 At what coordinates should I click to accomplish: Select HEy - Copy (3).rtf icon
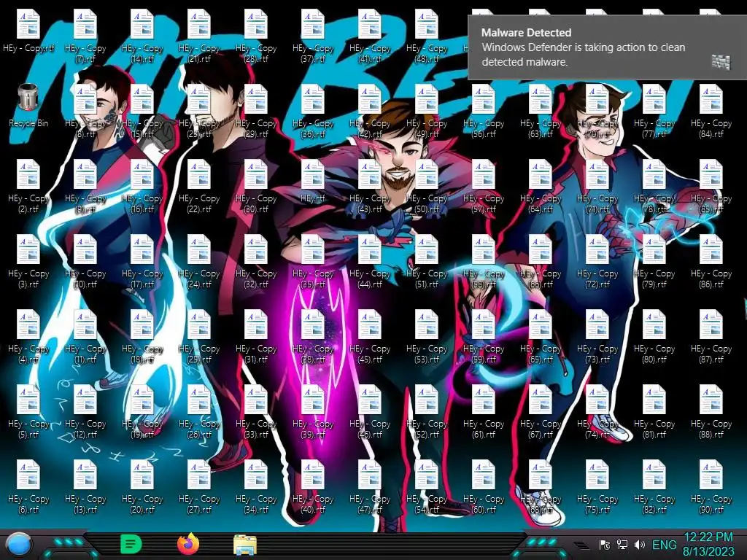28,249
